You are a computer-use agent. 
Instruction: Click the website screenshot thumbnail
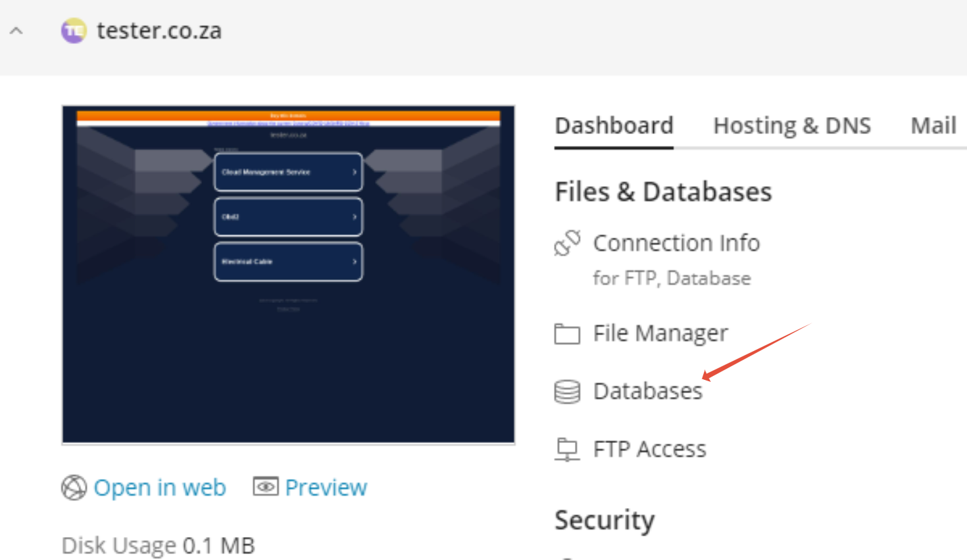(x=288, y=275)
